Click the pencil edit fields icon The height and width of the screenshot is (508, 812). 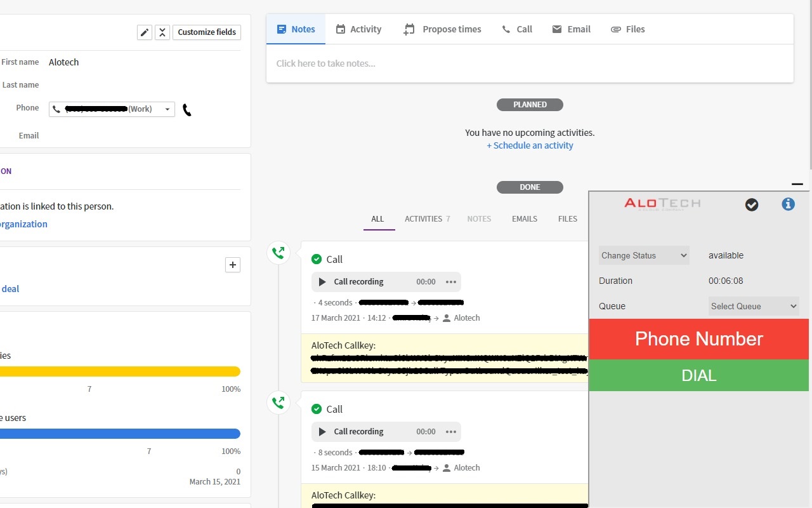click(145, 32)
